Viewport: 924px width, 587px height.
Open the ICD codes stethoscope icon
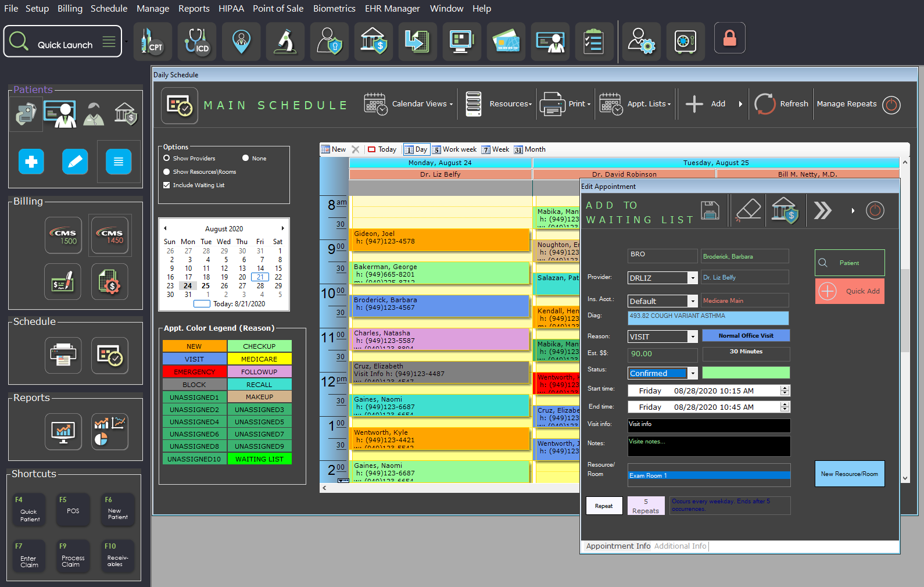click(x=197, y=41)
